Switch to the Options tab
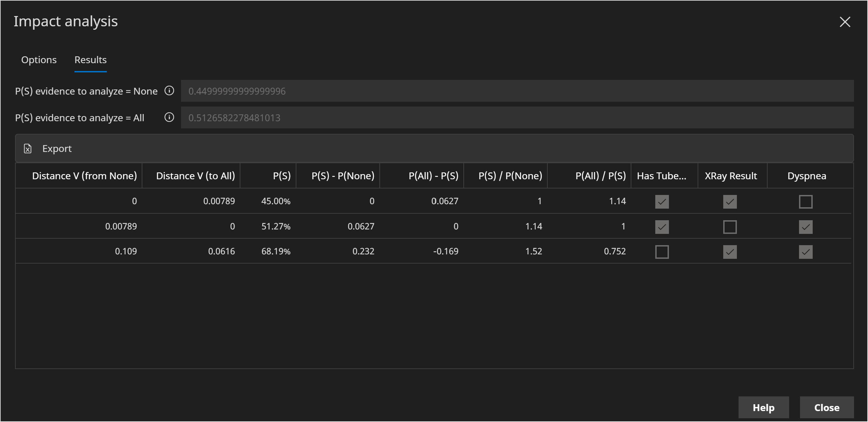Screen dimensions: 868x422 [x=39, y=60]
